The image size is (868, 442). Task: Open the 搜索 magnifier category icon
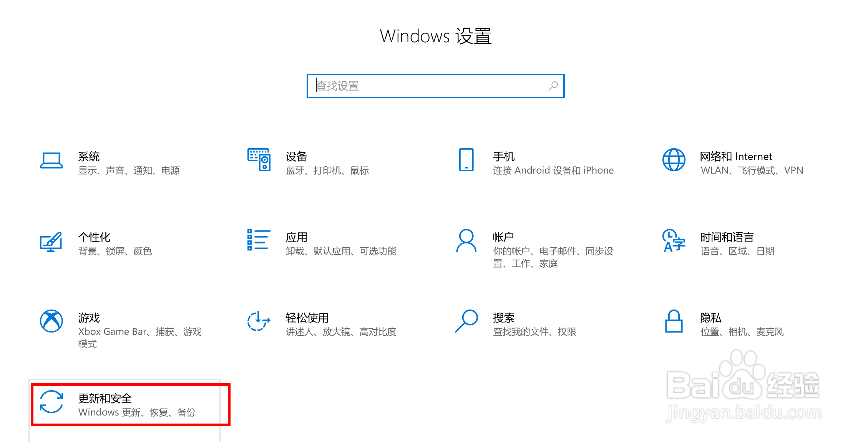[466, 321]
